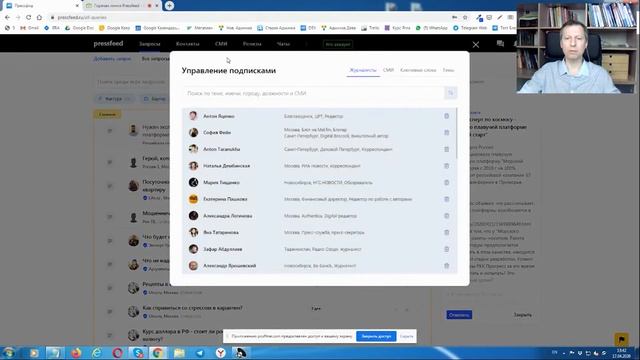
Task: Click the subscriptions list scrollbar
Action: point(456,133)
